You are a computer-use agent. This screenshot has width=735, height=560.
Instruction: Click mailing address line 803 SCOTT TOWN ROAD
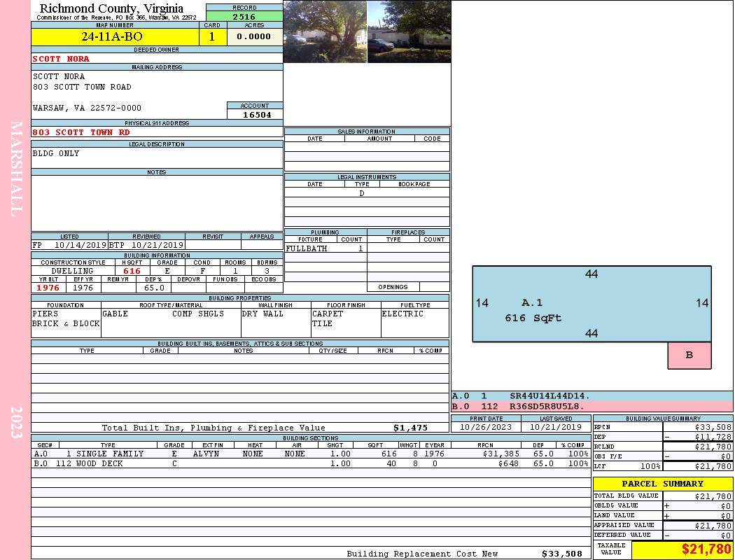[x=82, y=87]
